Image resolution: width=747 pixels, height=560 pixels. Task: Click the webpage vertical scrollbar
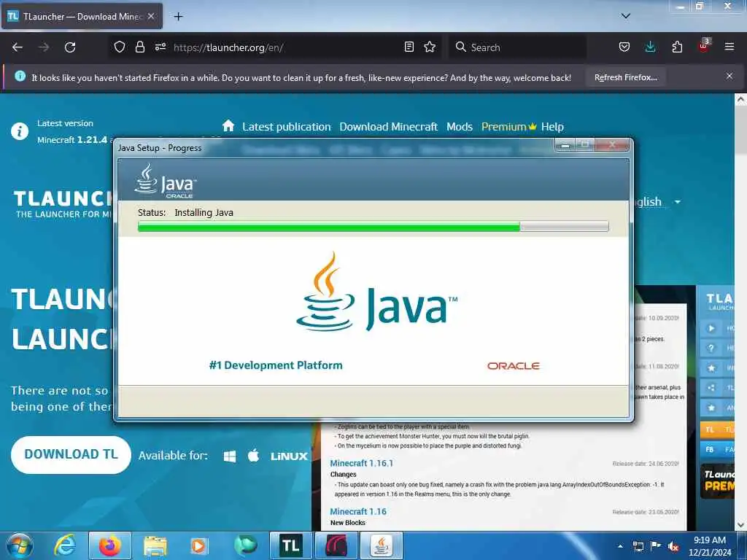(x=740, y=312)
